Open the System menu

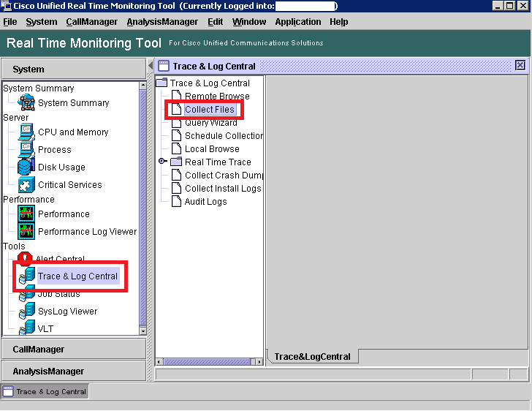pyautogui.click(x=42, y=22)
